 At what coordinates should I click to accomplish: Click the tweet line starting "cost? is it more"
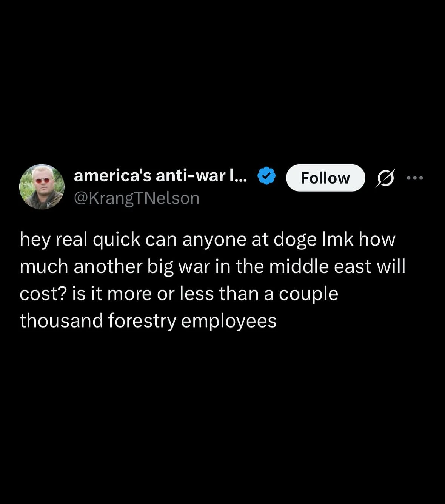click(179, 294)
